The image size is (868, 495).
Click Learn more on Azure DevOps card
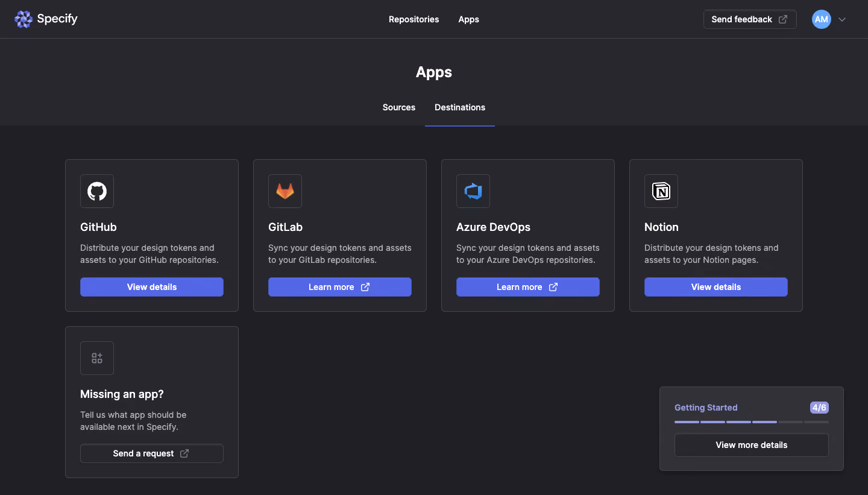(x=528, y=287)
